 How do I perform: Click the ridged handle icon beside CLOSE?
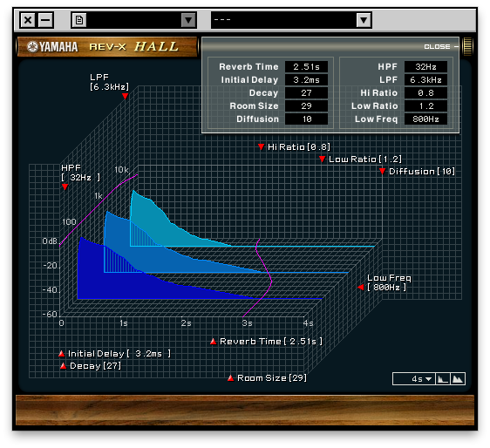point(467,46)
